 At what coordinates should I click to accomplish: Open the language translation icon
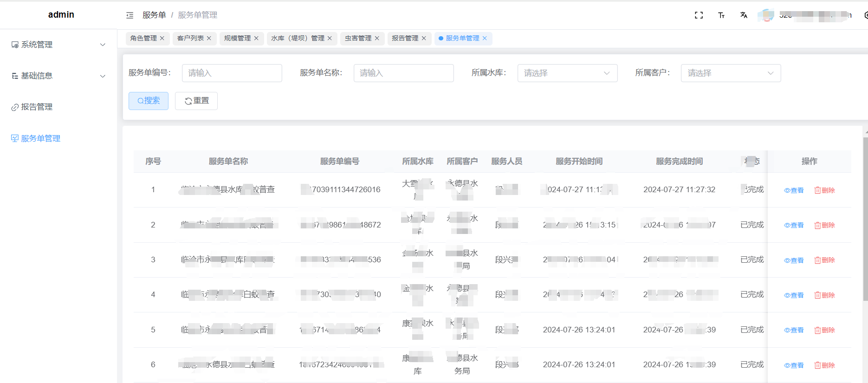pyautogui.click(x=744, y=15)
